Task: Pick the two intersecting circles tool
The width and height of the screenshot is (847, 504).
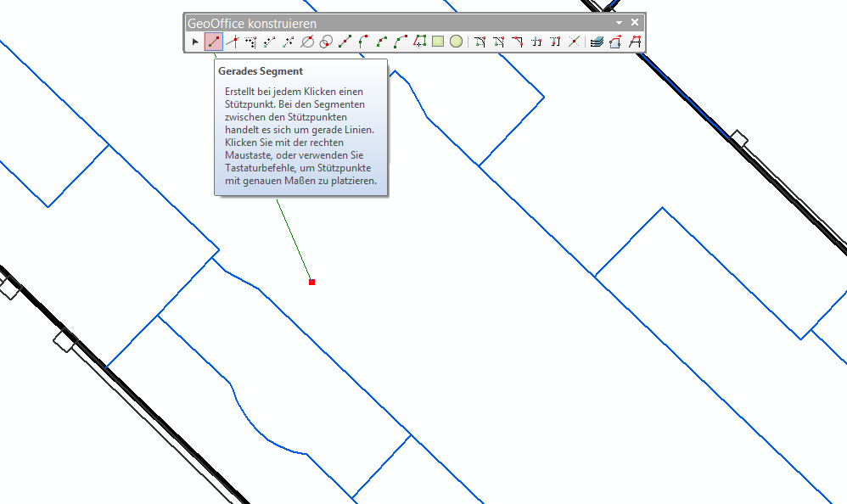Action: click(x=325, y=41)
